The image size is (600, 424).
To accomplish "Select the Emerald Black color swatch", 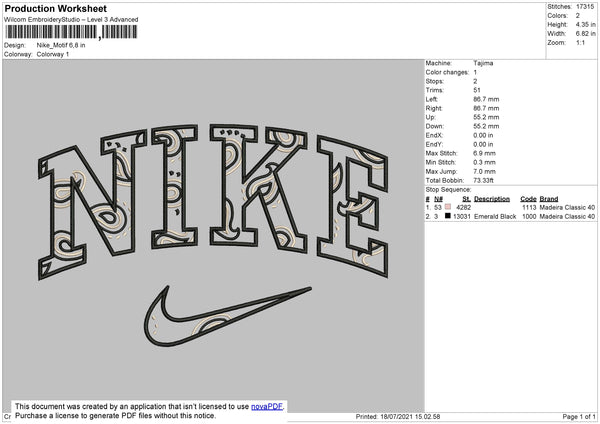I will (x=448, y=216).
